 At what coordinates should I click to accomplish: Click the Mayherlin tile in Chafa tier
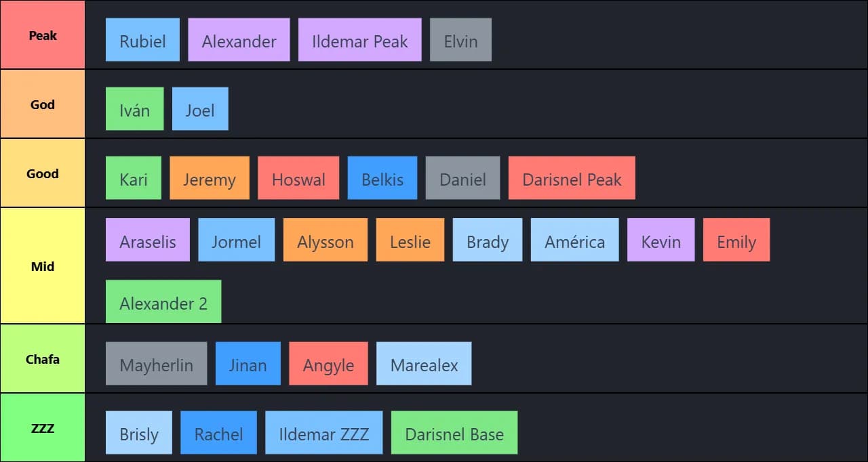tap(156, 364)
